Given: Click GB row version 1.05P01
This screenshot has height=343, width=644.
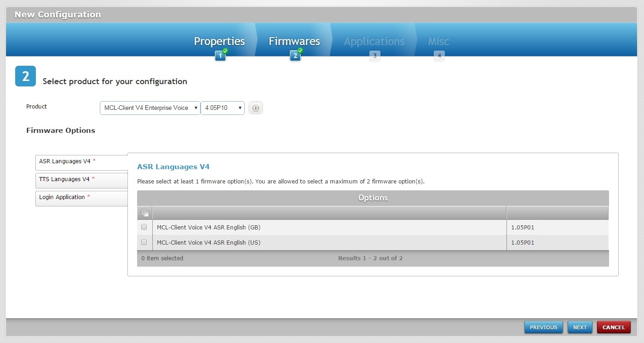Looking at the screenshot, I should point(523,228).
